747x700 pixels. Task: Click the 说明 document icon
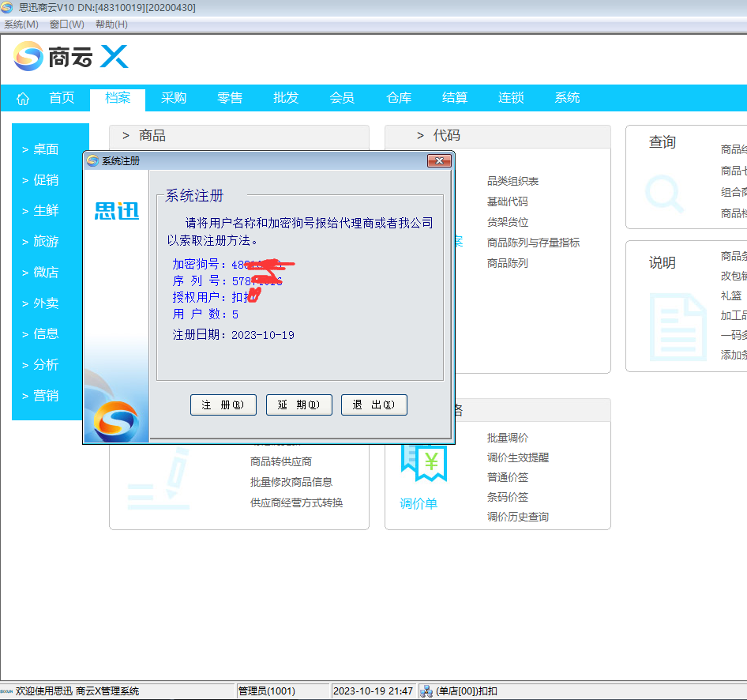click(x=678, y=327)
